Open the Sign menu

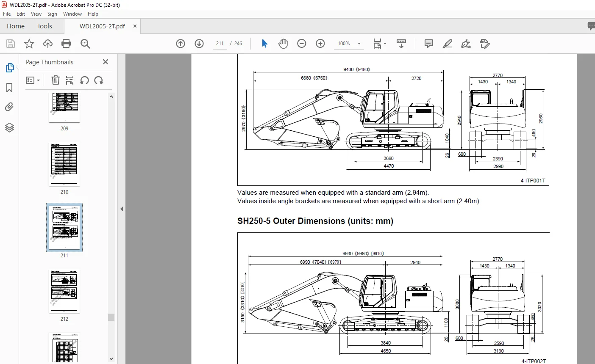pyautogui.click(x=52, y=14)
